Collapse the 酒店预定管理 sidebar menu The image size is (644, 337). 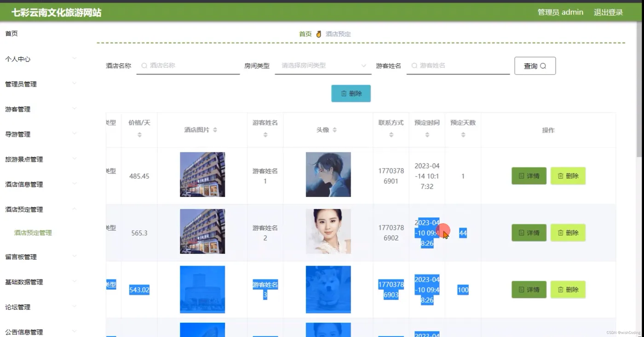point(40,209)
